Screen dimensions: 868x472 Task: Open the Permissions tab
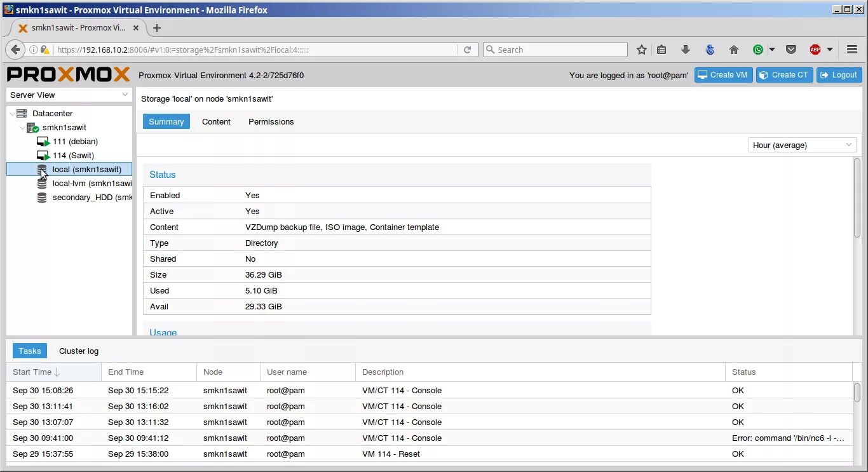tap(271, 121)
